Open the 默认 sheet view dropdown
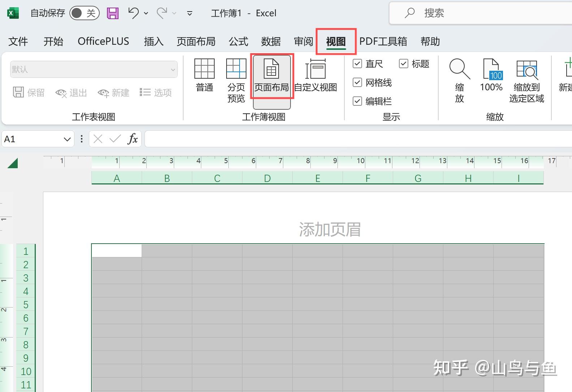 (x=94, y=69)
